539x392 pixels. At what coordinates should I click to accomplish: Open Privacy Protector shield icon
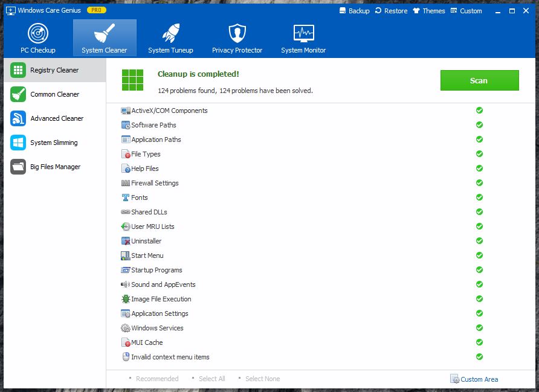(x=237, y=33)
